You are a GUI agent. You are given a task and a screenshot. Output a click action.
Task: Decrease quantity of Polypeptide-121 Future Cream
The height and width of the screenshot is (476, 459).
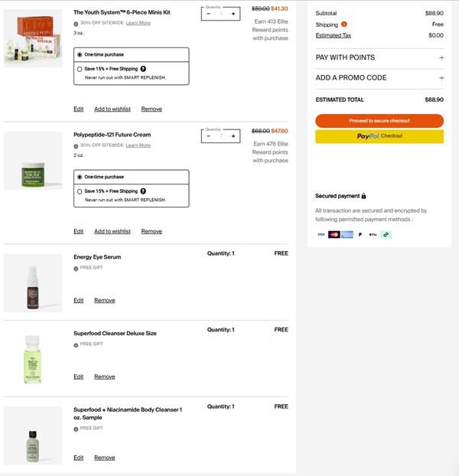(208, 136)
